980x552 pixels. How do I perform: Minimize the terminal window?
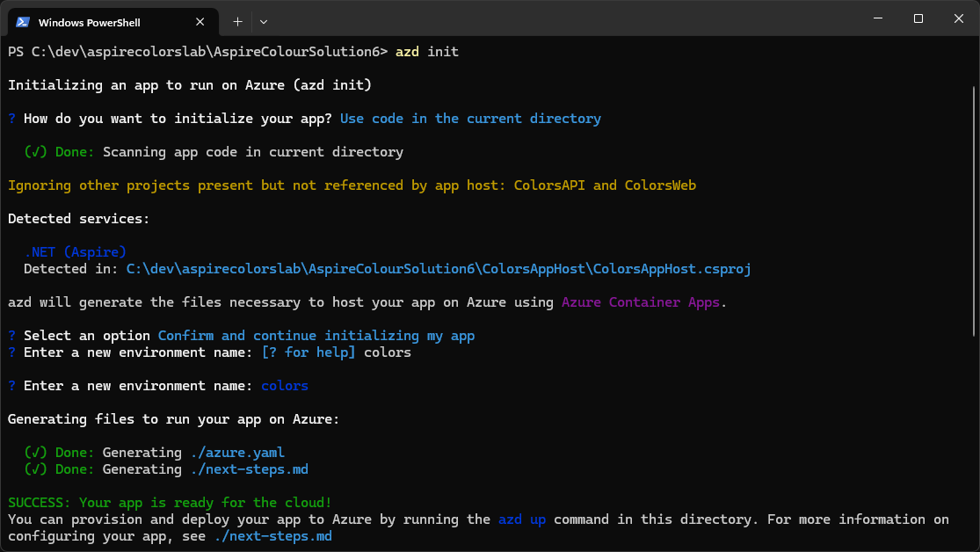click(x=876, y=18)
